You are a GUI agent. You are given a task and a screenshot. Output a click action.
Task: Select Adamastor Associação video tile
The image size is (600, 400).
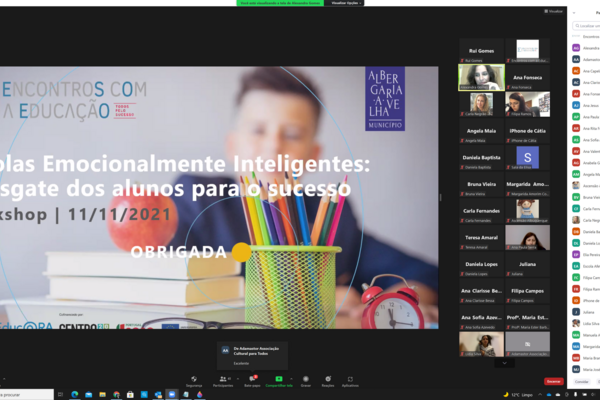click(527, 344)
